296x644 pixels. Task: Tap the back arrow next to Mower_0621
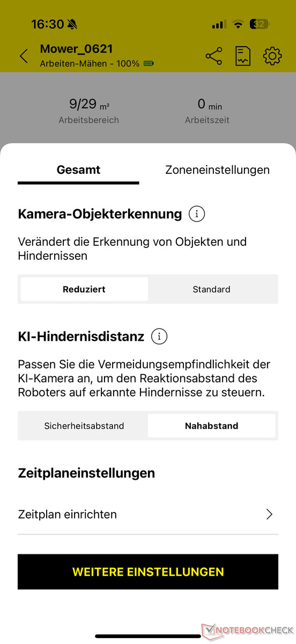(24, 56)
